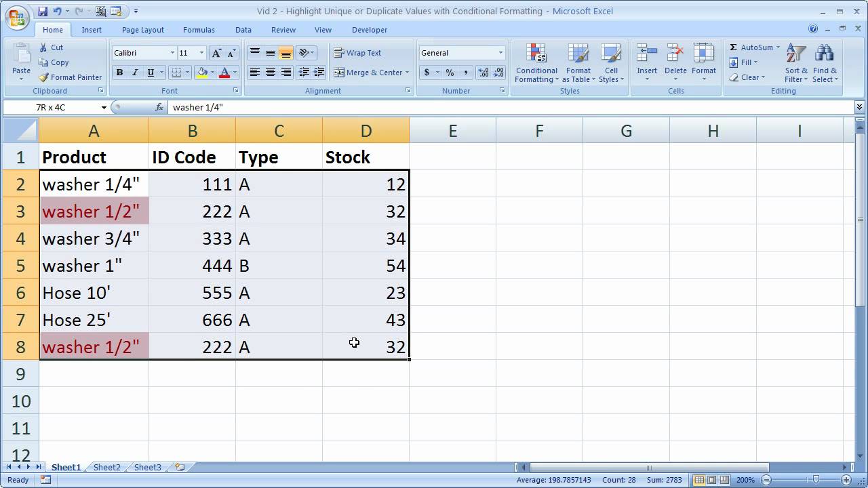The height and width of the screenshot is (488, 868).
Task: Expand the Merge & Center dropdown arrow
Action: [407, 73]
